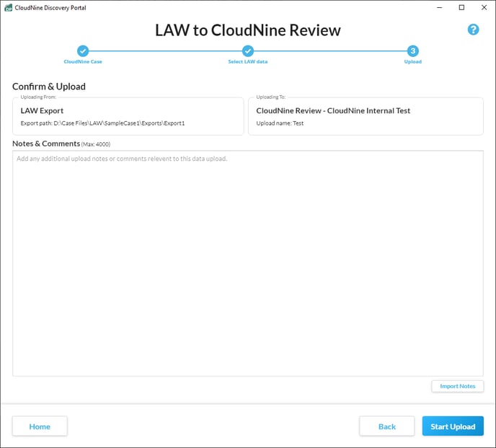496x448 pixels.
Task: Click the CloudNine Discovery Portal app icon
Action: 8,8
